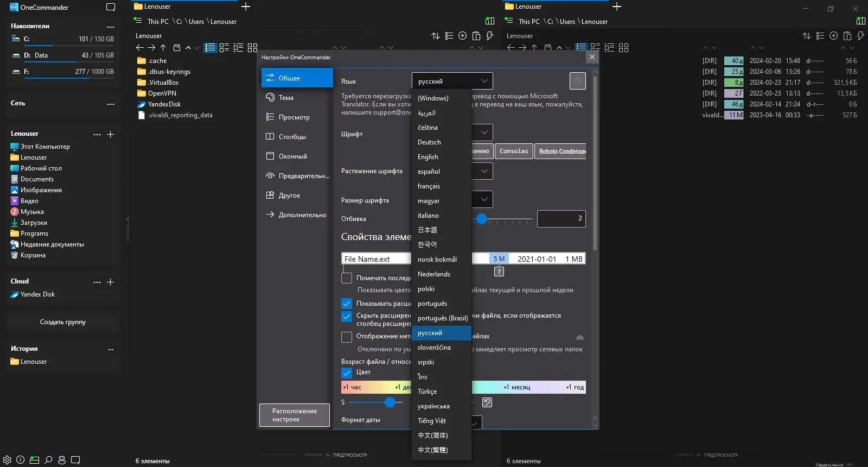The height and width of the screenshot is (467, 868).
Task: Toggle dual-pane layout icon in bottom bar
Action: (x=34, y=460)
